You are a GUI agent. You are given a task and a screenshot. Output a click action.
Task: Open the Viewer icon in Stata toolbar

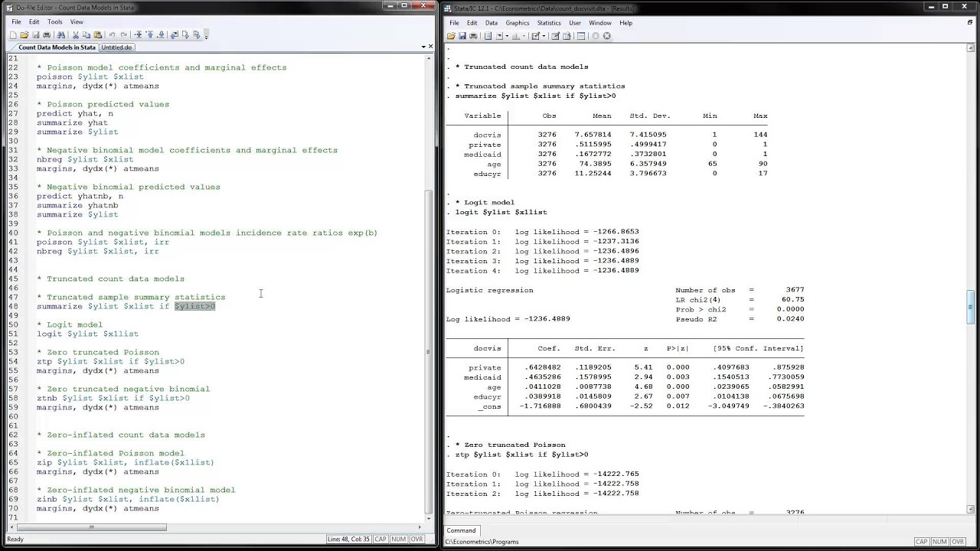[x=499, y=36]
